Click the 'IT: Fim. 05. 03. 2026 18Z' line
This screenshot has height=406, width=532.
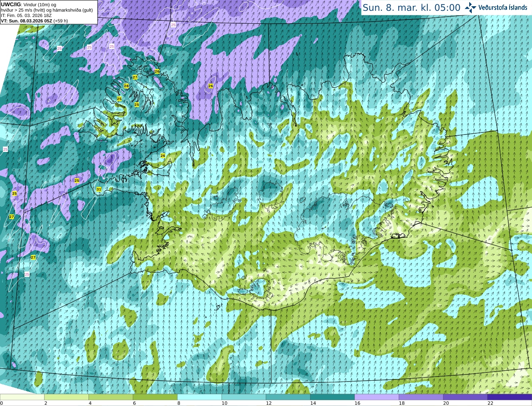[26, 15]
